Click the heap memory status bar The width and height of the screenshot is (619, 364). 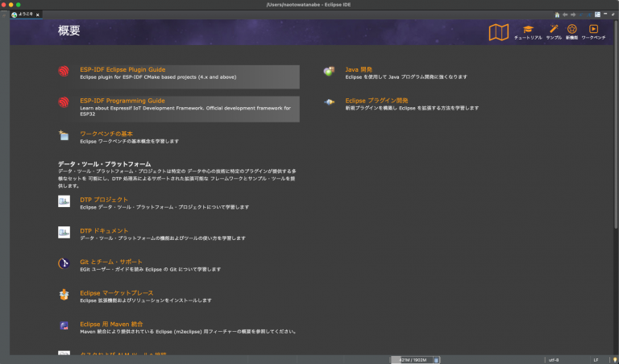412,360
